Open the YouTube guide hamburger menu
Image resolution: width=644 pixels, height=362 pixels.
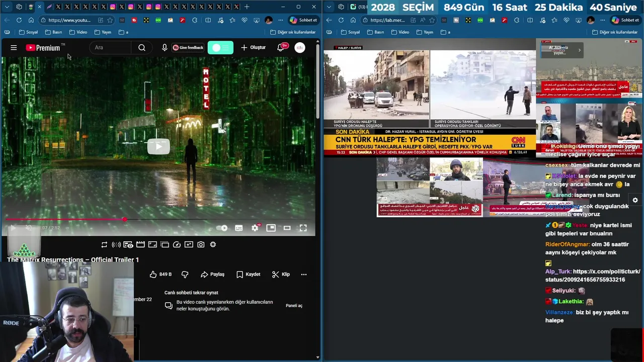[x=14, y=48]
